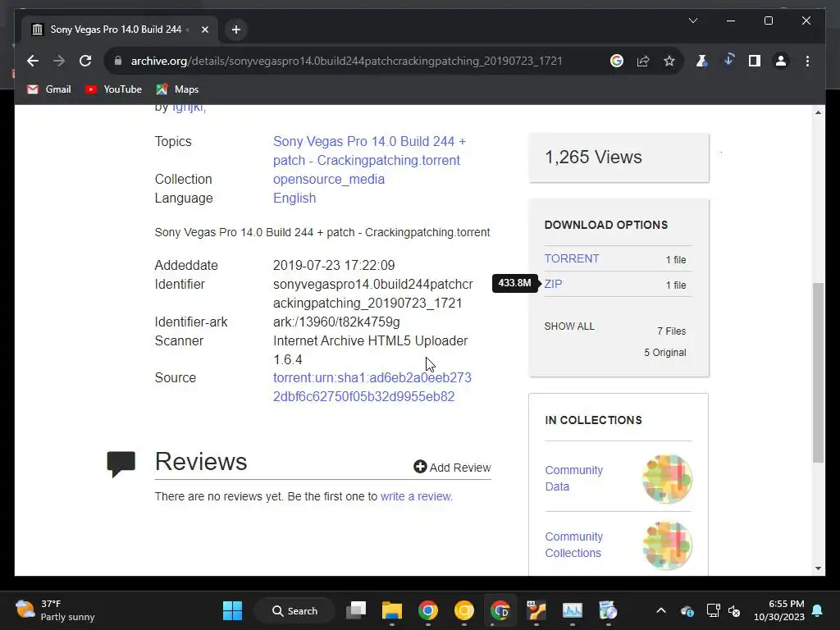The width and height of the screenshot is (840, 630).
Task: Show hidden system tray icons
Action: tap(661, 610)
